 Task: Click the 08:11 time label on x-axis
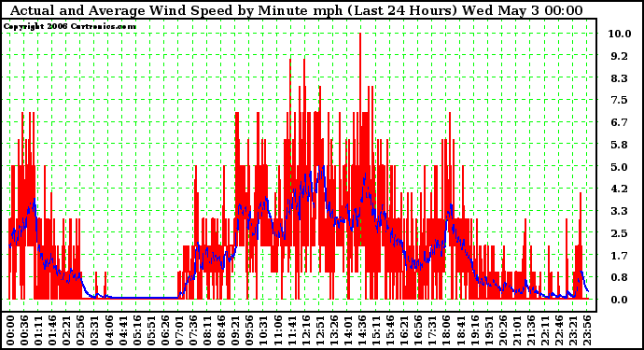point(207,330)
